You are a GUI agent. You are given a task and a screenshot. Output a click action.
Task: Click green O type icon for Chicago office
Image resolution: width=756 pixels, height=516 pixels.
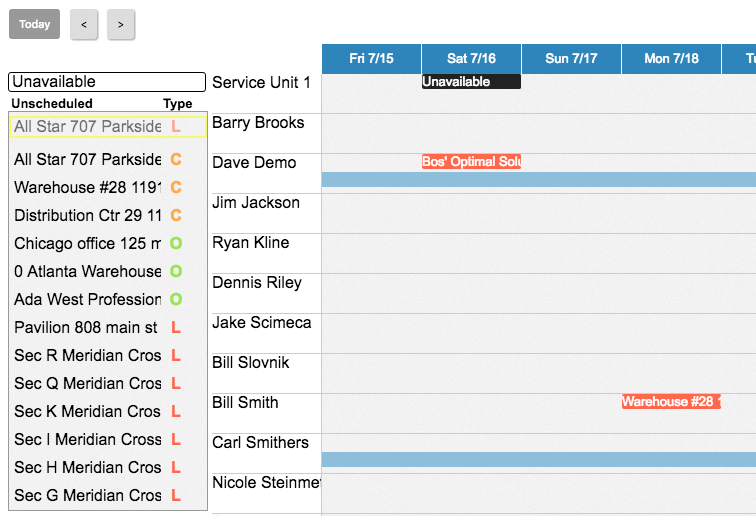(x=176, y=243)
